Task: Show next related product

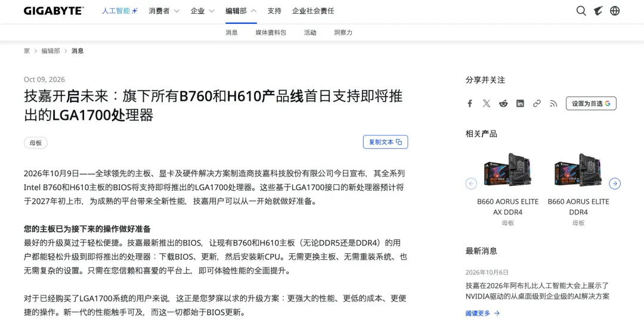Action: tap(614, 184)
